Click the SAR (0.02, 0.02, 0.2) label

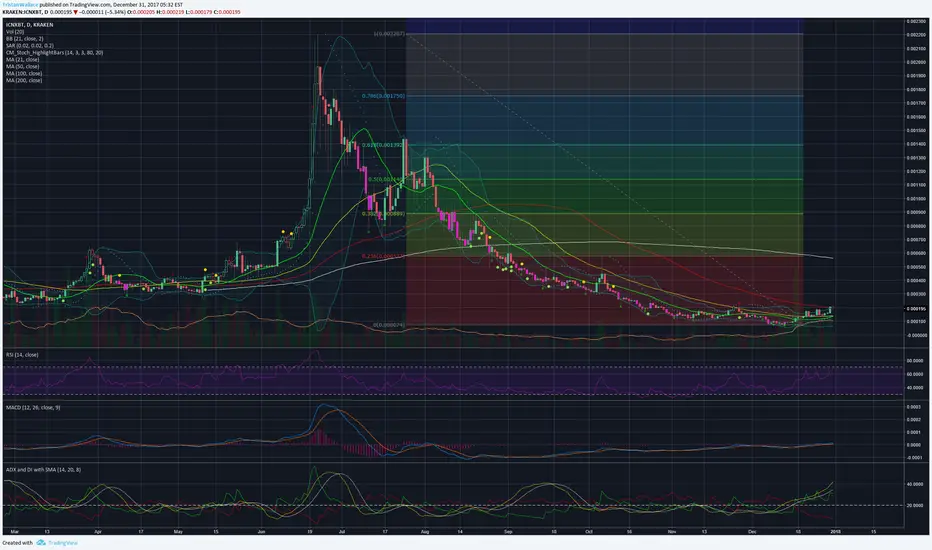[30, 46]
